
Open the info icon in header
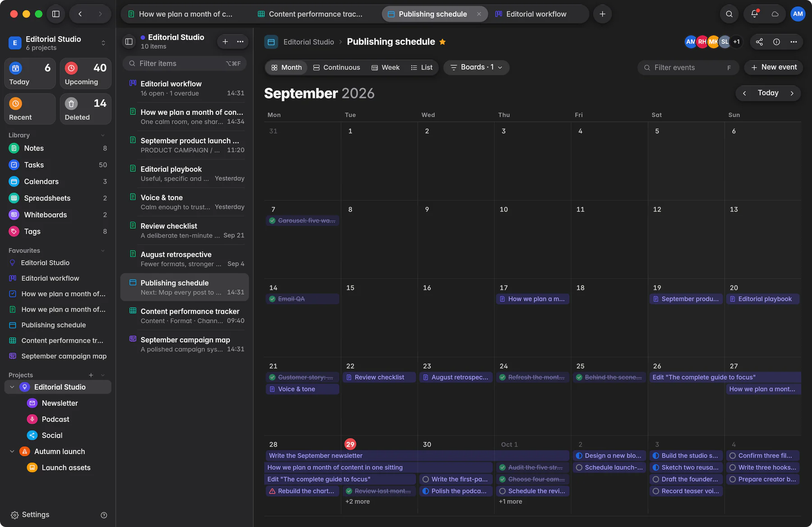coord(776,42)
